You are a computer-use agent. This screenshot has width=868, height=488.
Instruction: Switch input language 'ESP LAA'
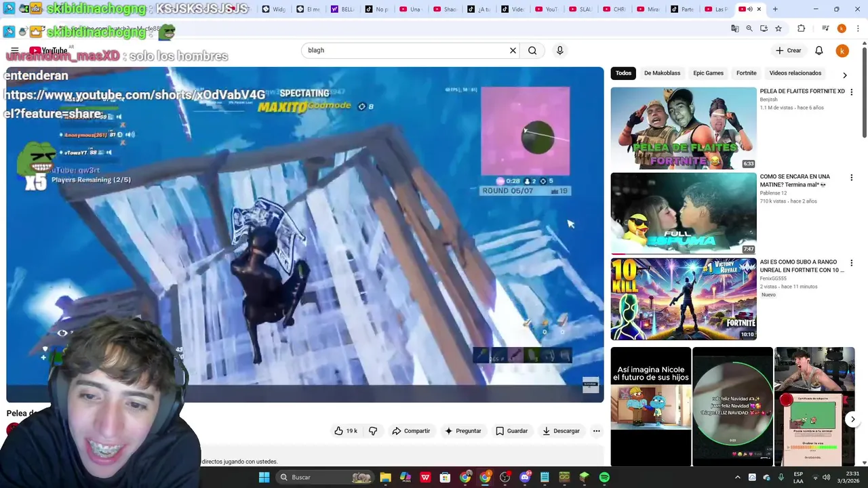pos(798,477)
